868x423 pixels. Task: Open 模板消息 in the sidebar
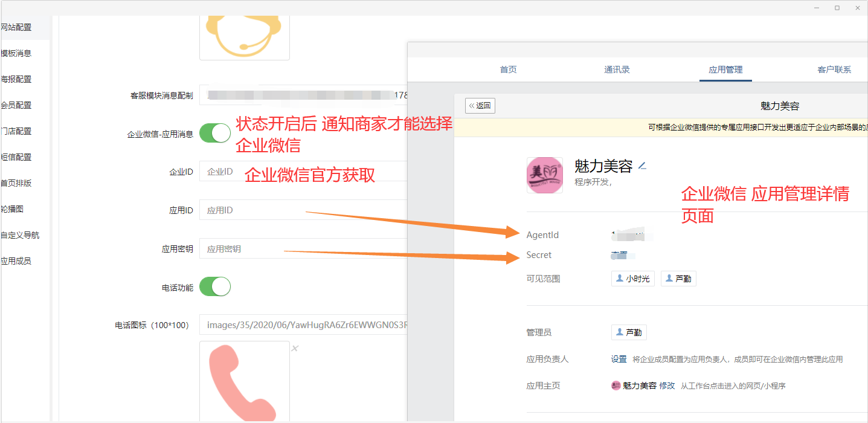(x=16, y=53)
